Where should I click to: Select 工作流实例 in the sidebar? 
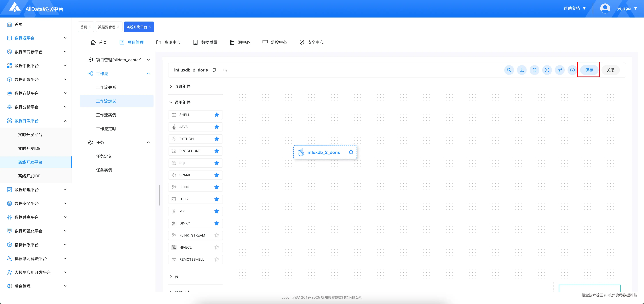(106, 115)
